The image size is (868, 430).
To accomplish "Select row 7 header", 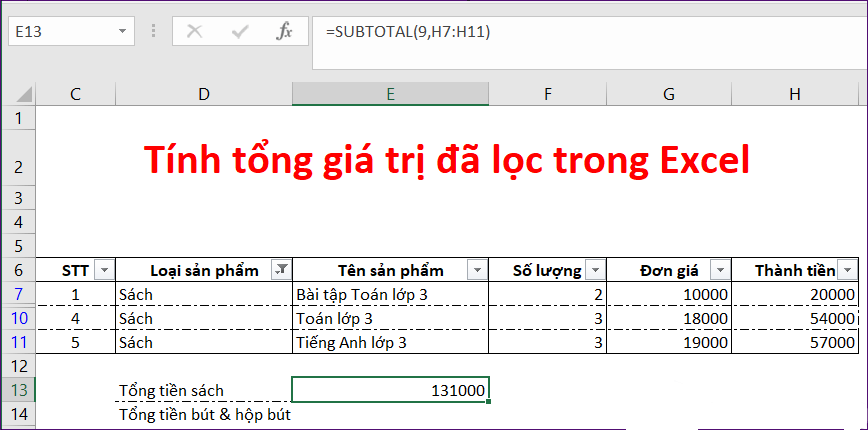I will [18, 294].
